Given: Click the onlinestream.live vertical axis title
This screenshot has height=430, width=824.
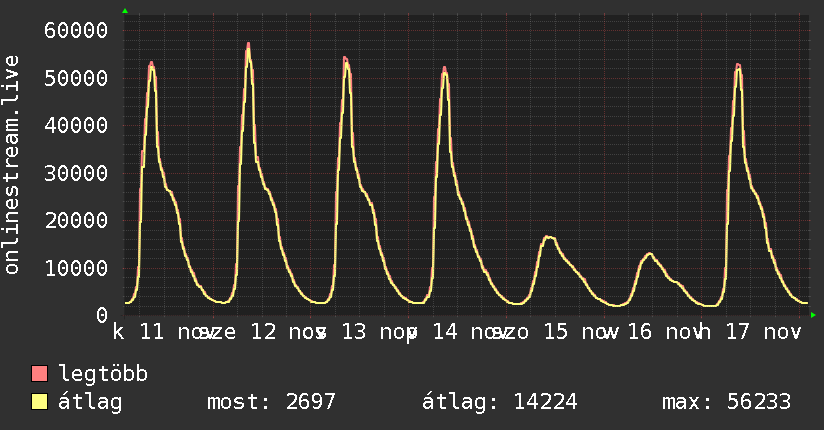Looking at the screenshot, I should coord(11,165).
